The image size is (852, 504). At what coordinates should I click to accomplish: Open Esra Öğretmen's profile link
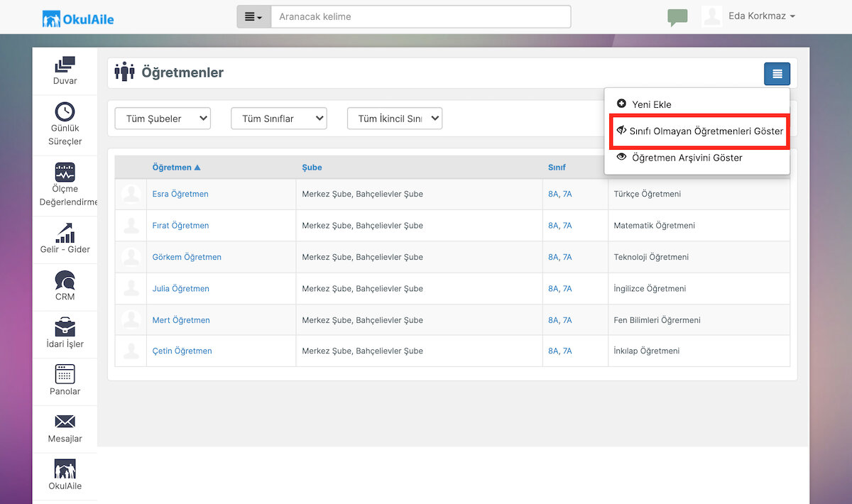pyautogui.click(x=180, y=194)
